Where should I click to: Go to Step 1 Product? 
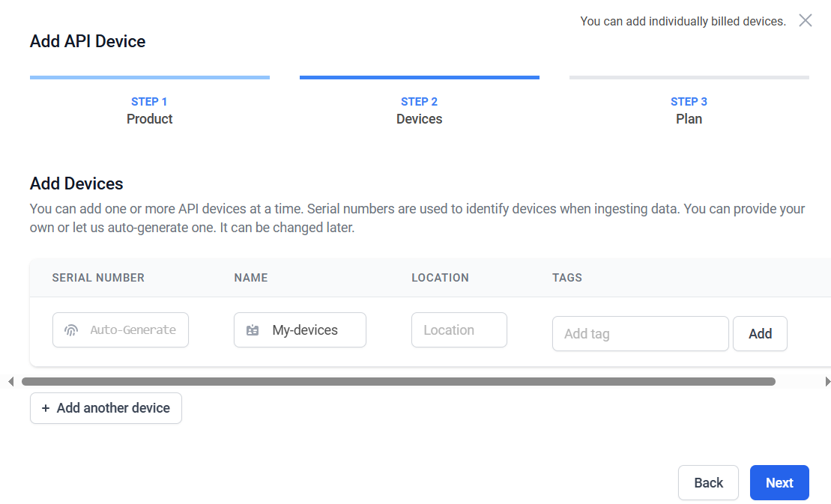pyautogui.click(x=149, y=110)
